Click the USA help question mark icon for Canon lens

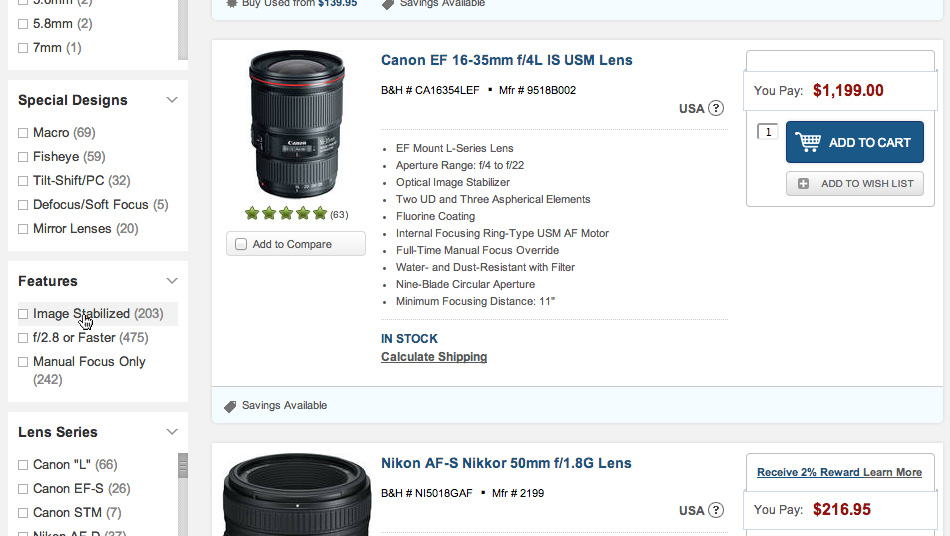coord(716,108)
